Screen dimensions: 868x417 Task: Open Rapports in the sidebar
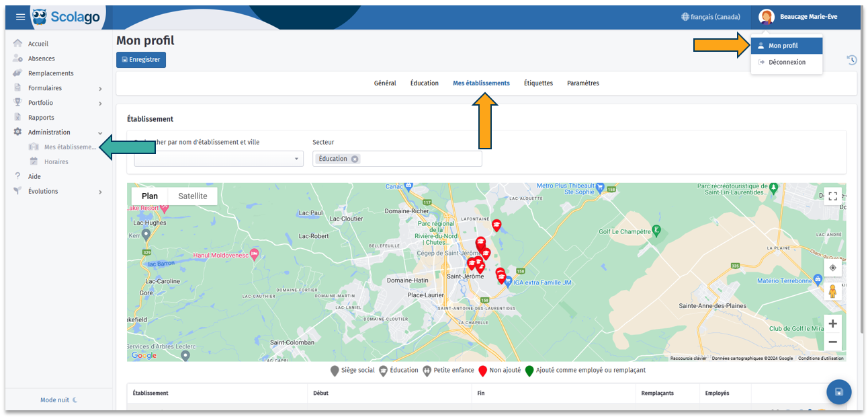tap(41, 118)
